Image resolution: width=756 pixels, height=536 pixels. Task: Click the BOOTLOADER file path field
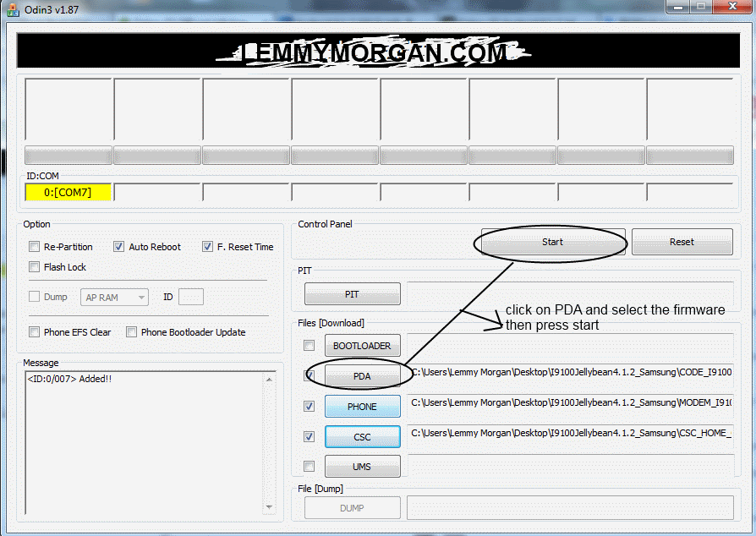(x=571, y=345)
